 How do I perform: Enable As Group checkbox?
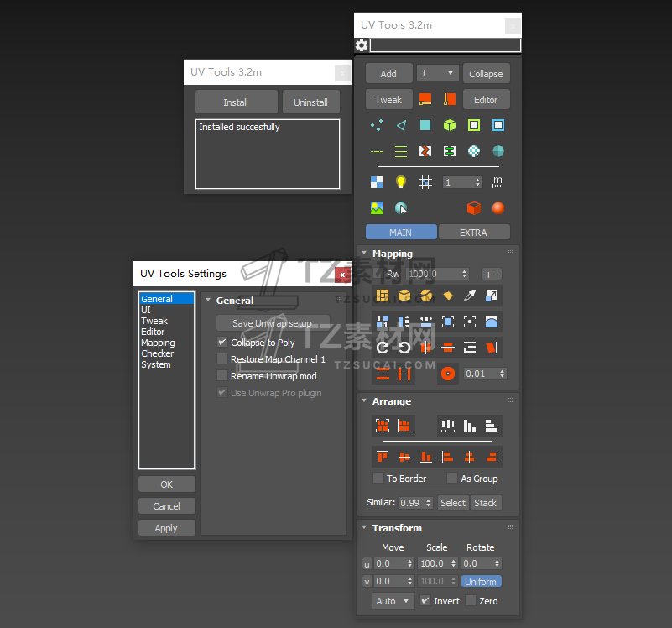(451, 479)
